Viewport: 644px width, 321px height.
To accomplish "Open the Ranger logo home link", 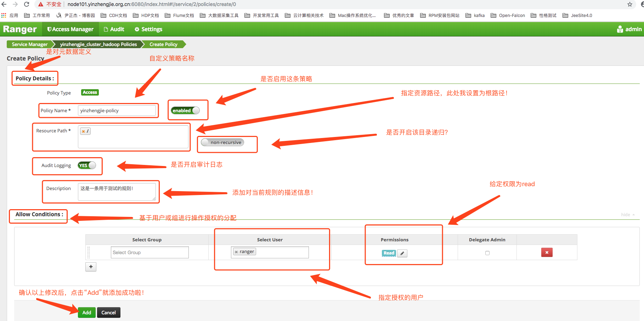I will pos(20,29).
